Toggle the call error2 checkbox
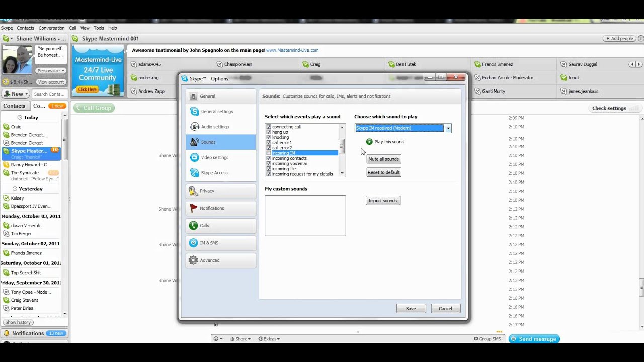The width and height of the screenshot is (644, 362). tap(268, 148)
